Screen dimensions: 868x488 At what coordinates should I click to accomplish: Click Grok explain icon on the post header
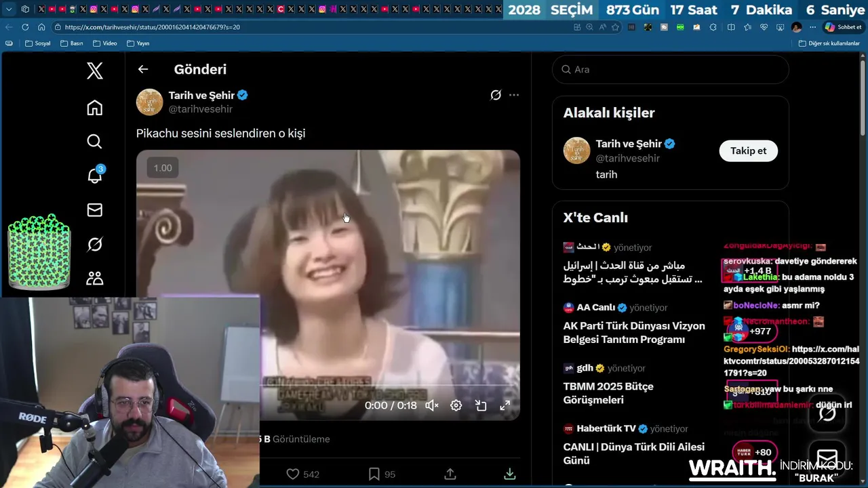click(496, 96)
